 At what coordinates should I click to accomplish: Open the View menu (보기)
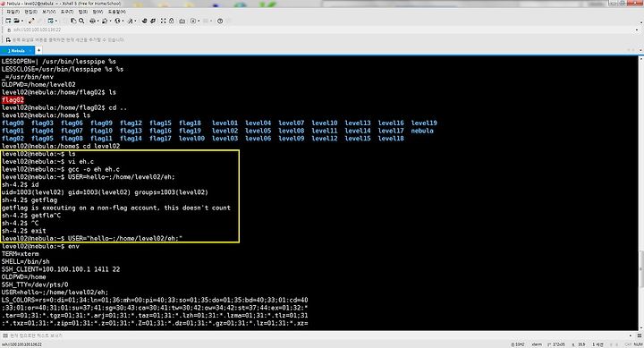tap(49, 12)
